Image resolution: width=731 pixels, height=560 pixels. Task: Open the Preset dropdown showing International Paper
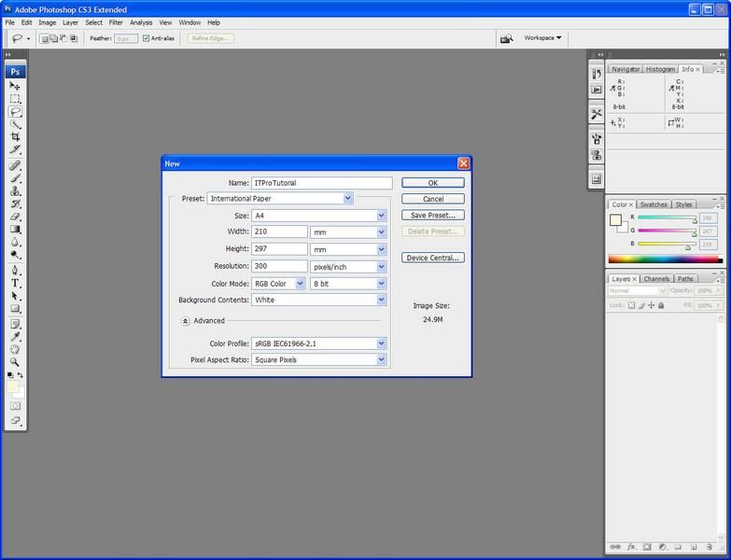[x=280, y=199]
